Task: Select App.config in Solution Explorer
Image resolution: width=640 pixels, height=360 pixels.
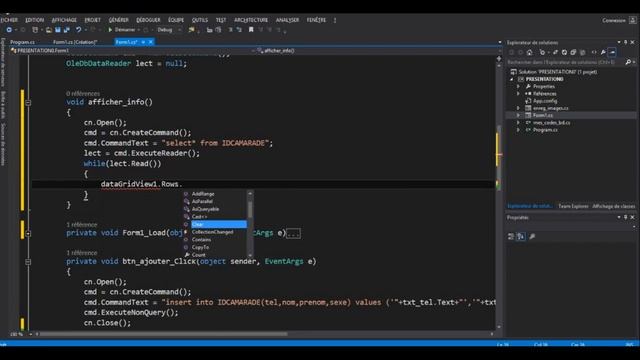Action: pyautogui.click(x=544, y=101)
